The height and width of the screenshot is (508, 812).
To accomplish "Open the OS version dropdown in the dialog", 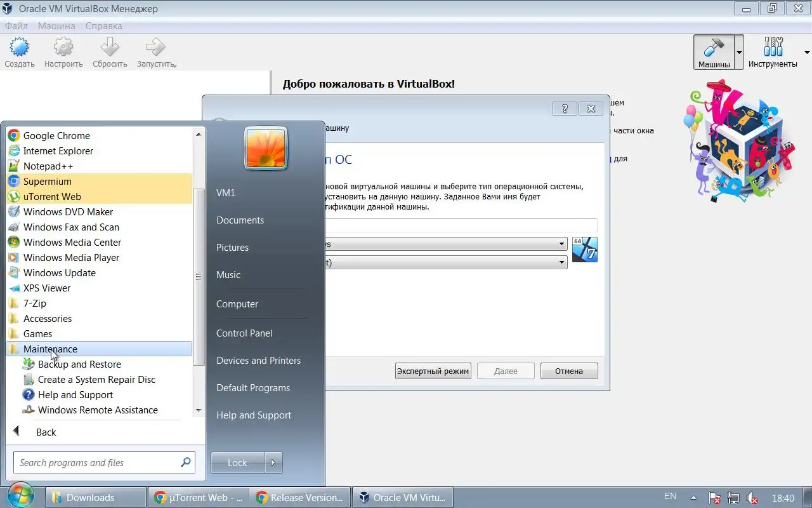I will (x=446, y=262).
